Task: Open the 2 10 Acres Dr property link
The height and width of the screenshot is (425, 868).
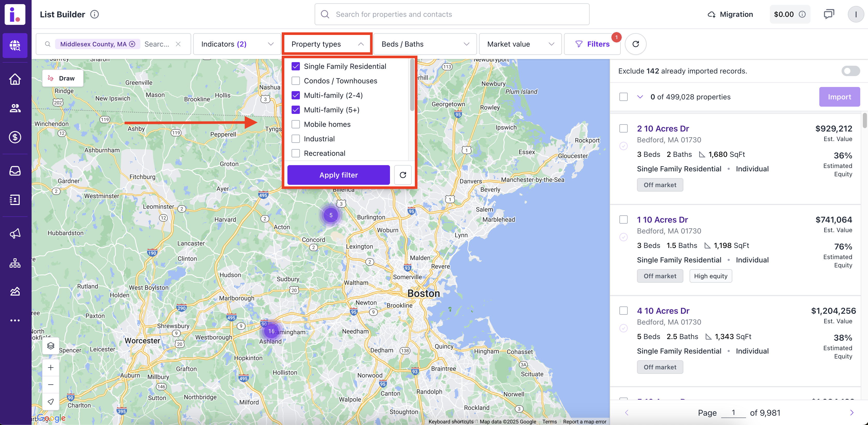Action: tap(663, 128)
